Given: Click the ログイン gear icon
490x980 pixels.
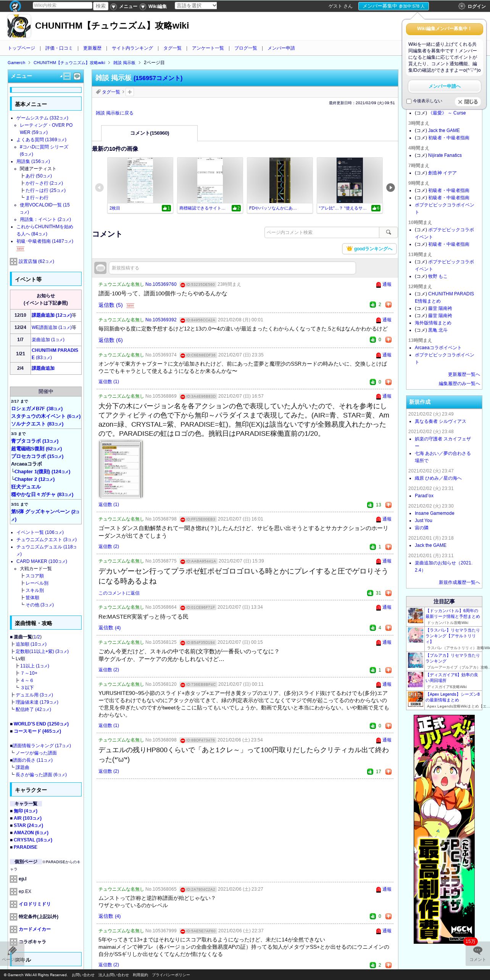Looking at the screenshot, I should click(461, 6).
